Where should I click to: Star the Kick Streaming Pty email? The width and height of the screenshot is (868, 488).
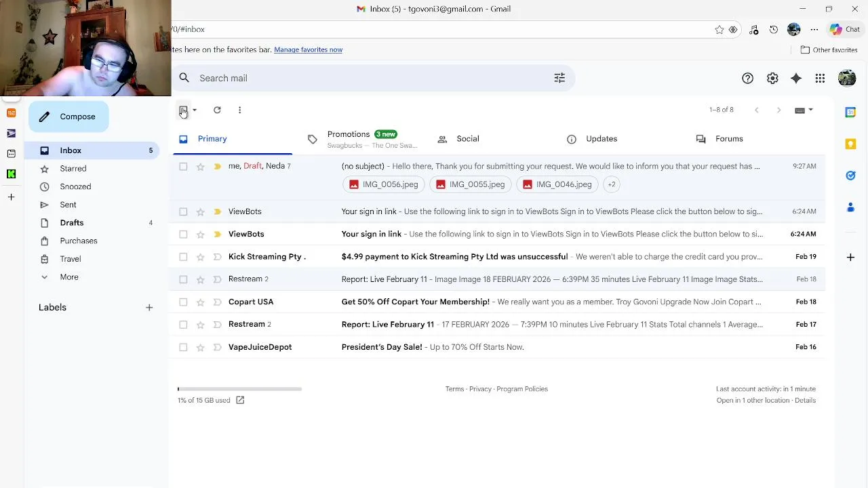tap(200, 257)
